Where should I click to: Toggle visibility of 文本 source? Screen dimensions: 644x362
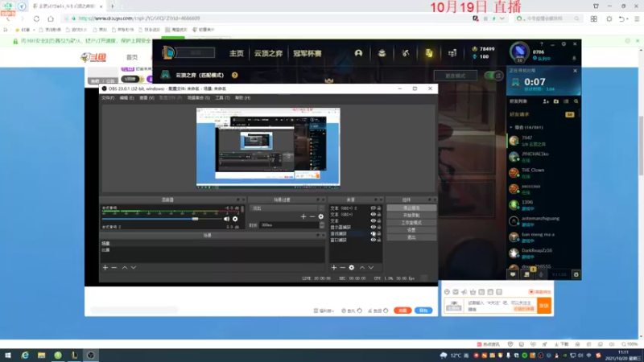(x=373, y=220)
